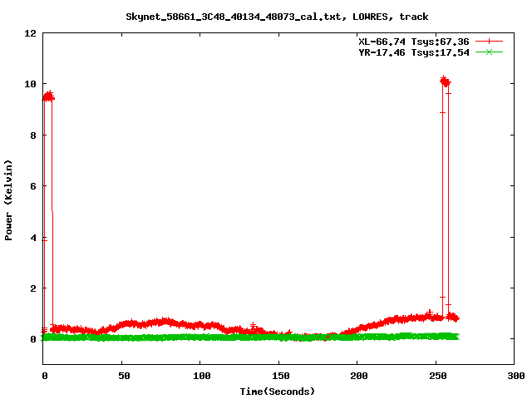Click the y-axis tick label 10

coord(30,84)
